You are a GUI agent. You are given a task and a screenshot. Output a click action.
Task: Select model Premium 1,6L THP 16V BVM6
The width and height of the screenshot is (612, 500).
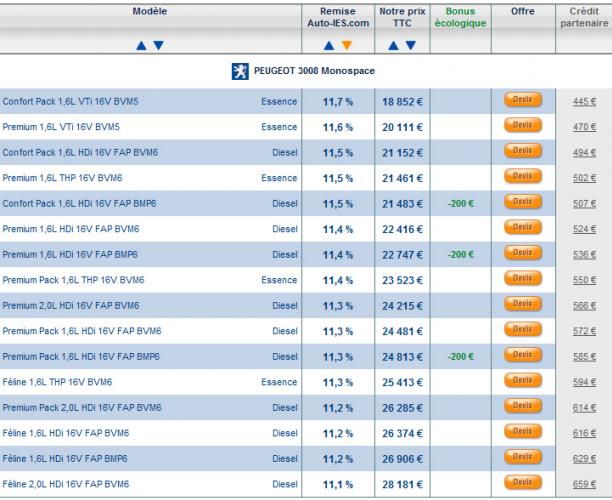(x=62, y=178)
